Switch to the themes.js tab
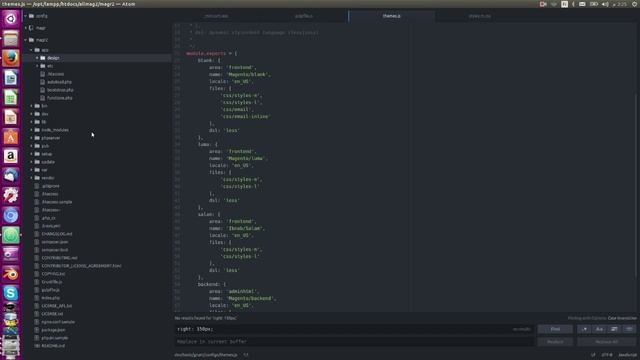This screenshot has width=640, height=360. (392, 16)
